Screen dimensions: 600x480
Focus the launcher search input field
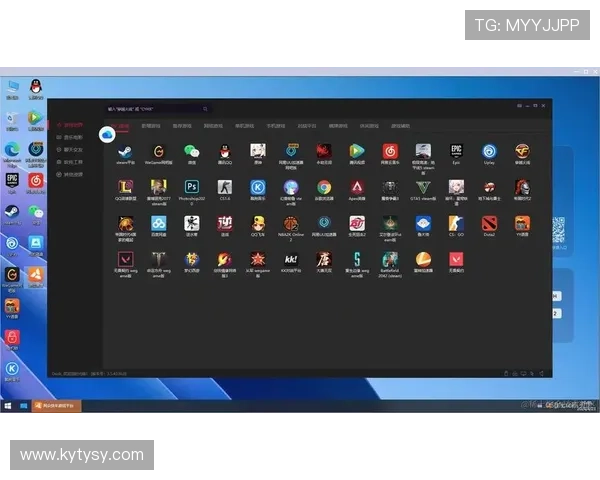pyautogui.click(x=158, y=109)
